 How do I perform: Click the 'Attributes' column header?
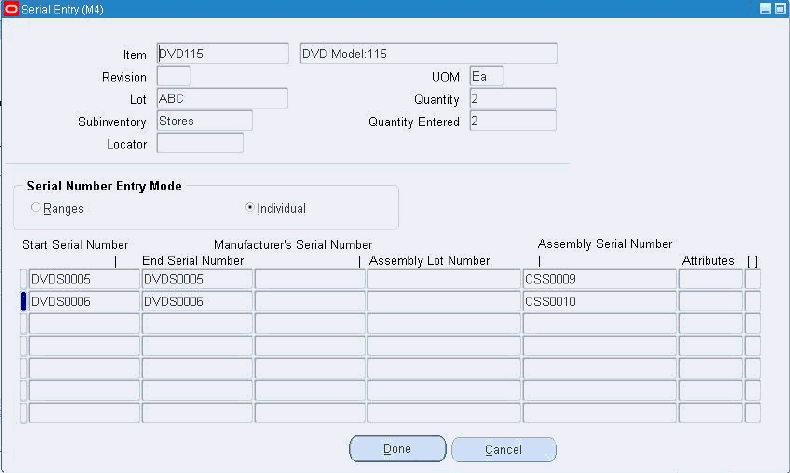point(708,260)
